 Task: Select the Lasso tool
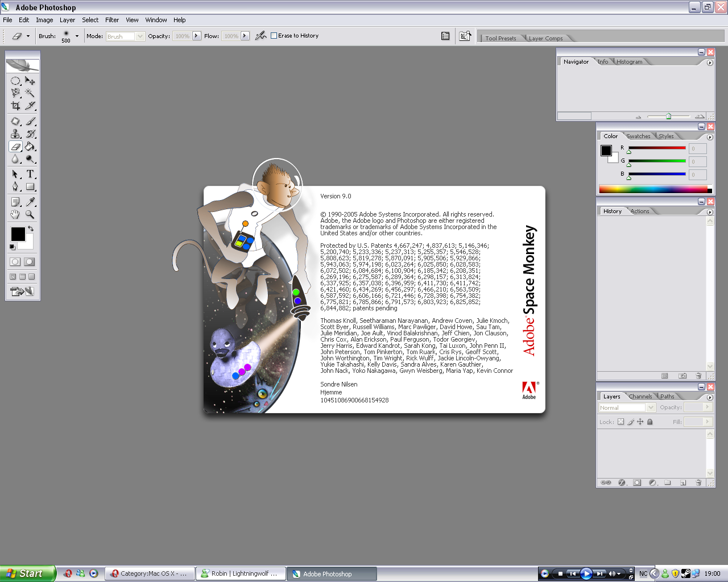click(x=15, y=93)
